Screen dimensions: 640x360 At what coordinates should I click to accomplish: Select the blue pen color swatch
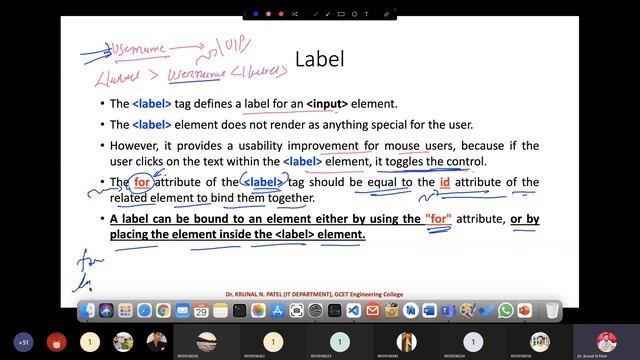256,14
